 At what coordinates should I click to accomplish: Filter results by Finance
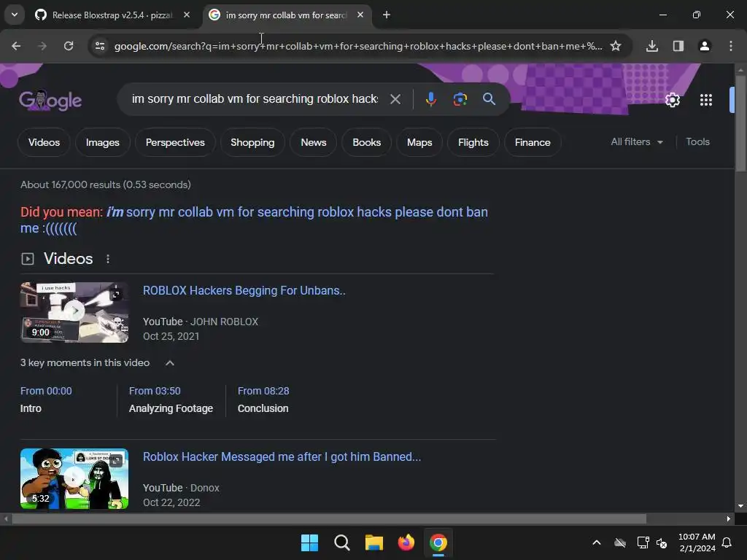point(533,142)
